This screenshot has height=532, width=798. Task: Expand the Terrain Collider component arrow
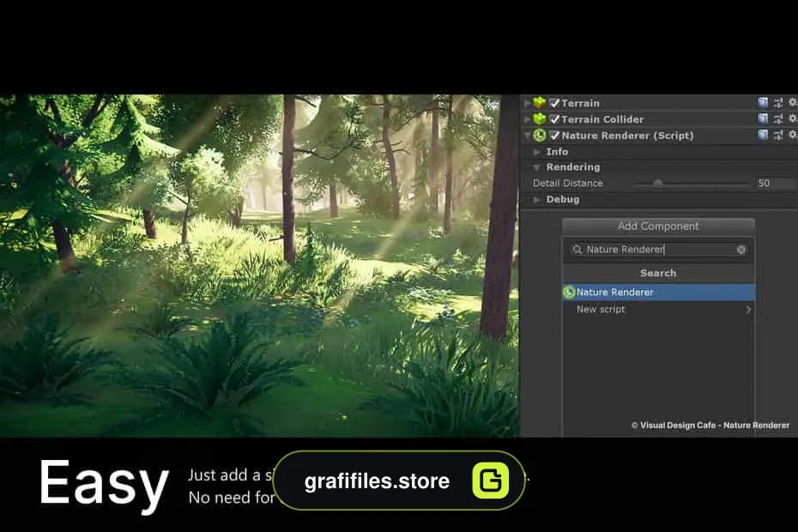click(x=527, y=119)
